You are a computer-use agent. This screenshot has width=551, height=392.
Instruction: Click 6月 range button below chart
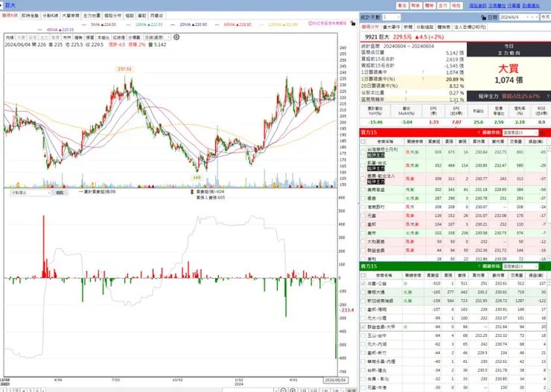pyautogui.click(x=313, y=391)
